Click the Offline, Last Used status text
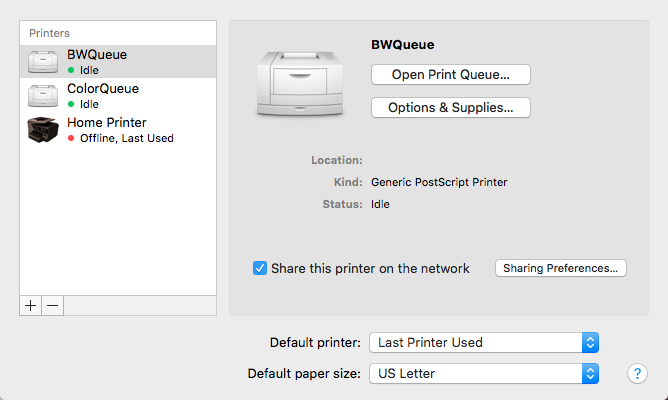 pyautogui.click(x=127, y=138)
